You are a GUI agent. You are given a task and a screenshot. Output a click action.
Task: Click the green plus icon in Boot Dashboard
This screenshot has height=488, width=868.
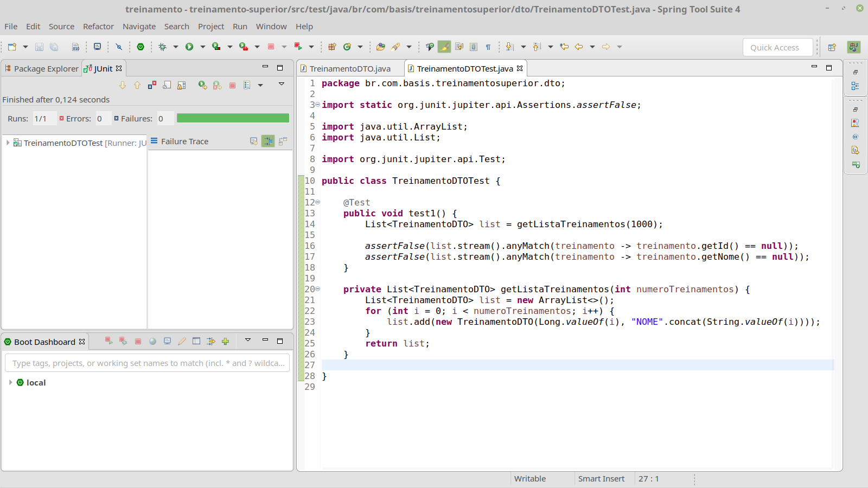point(226,341)
